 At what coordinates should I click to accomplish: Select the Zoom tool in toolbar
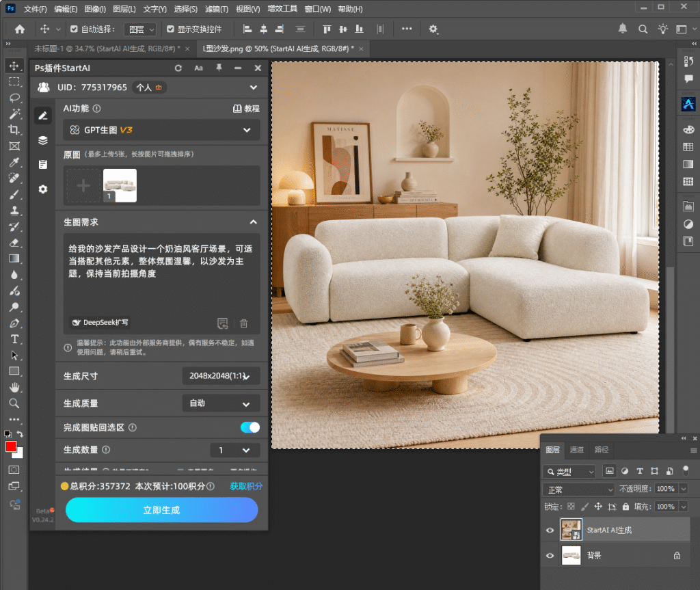tap(14, 403)
